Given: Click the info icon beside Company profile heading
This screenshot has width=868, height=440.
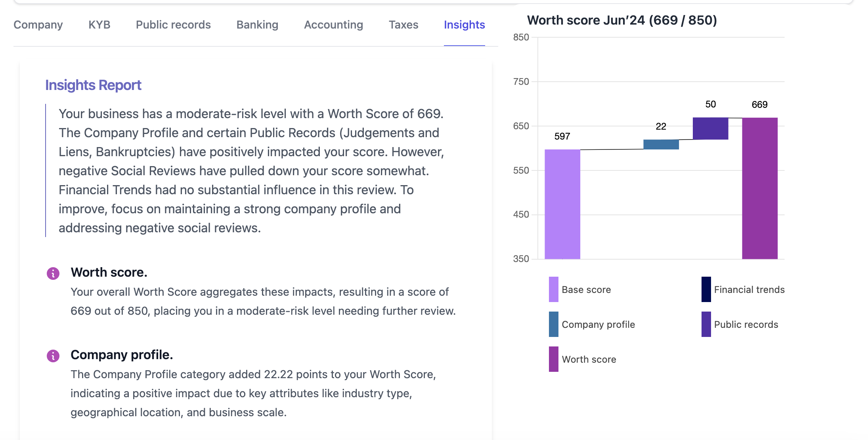Looking at the screenshot, I should pyautogui.click(x=53, y=356).
